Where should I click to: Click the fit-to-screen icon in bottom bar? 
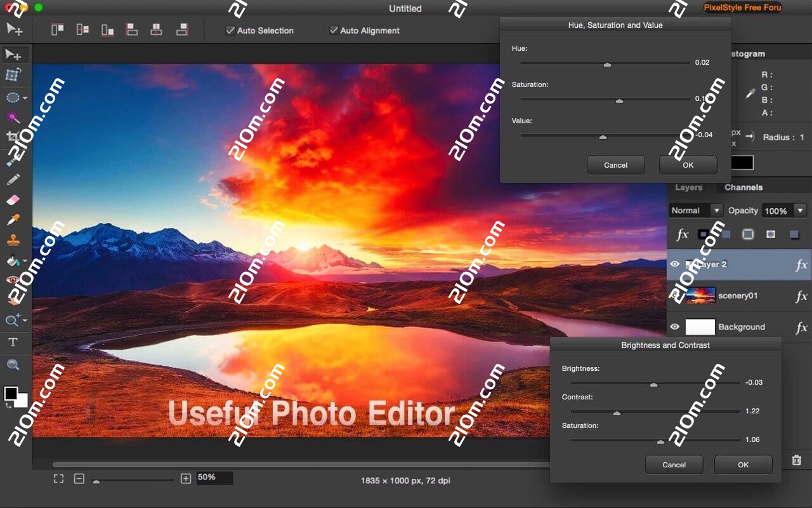point(58,479)
